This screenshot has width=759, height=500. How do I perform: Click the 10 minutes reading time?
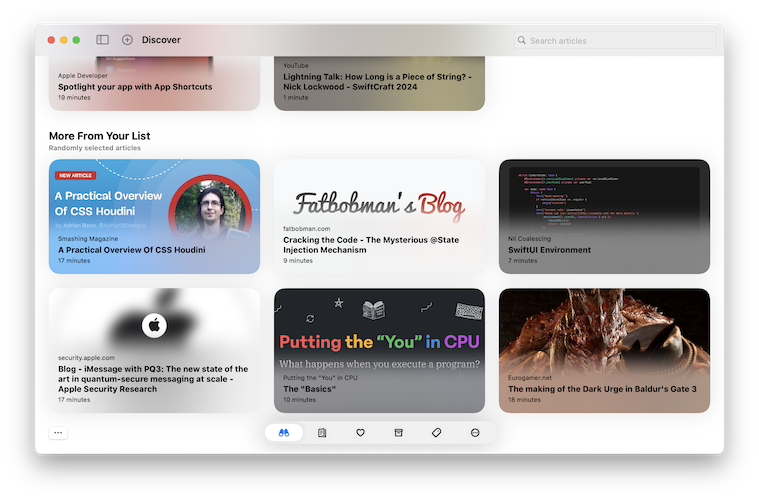click(x=300, y=400)
